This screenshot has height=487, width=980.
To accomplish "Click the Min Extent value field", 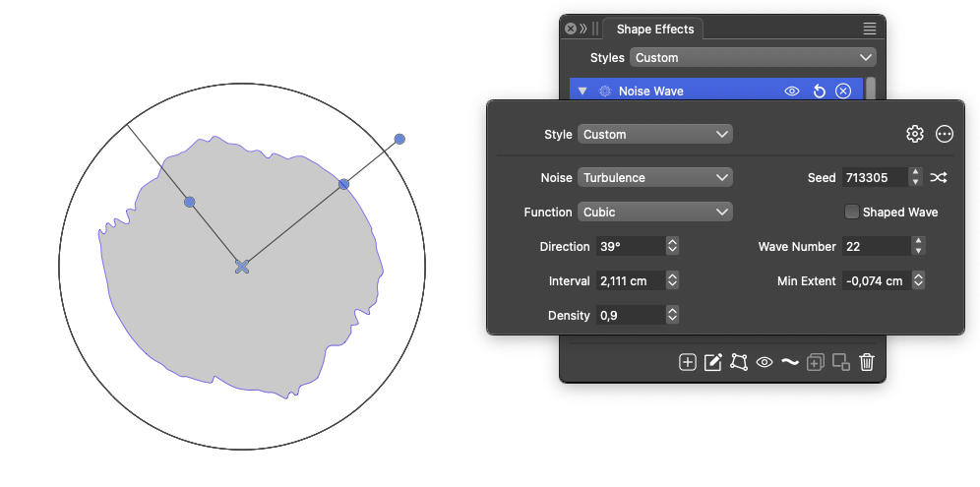I will tap(876, 281).
